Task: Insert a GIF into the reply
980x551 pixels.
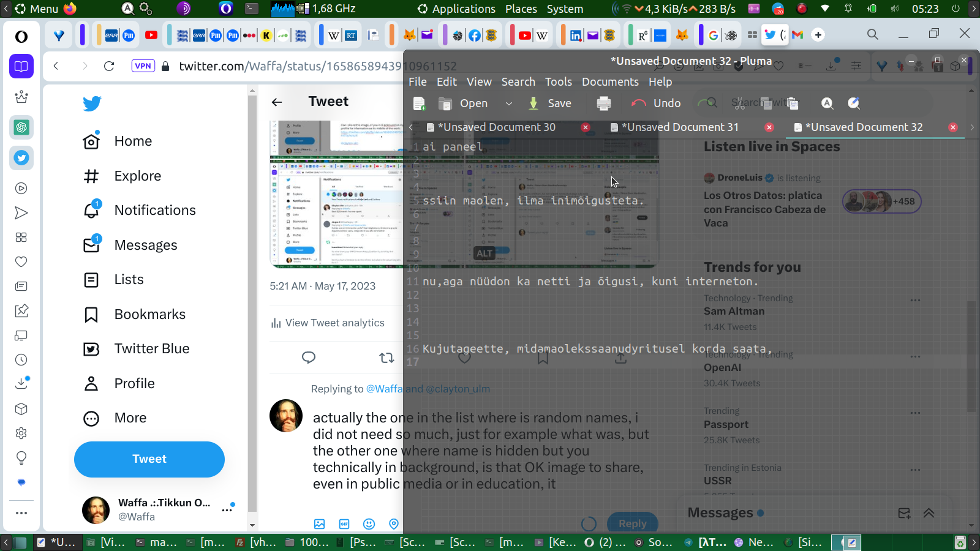Action: pos(344,524)
